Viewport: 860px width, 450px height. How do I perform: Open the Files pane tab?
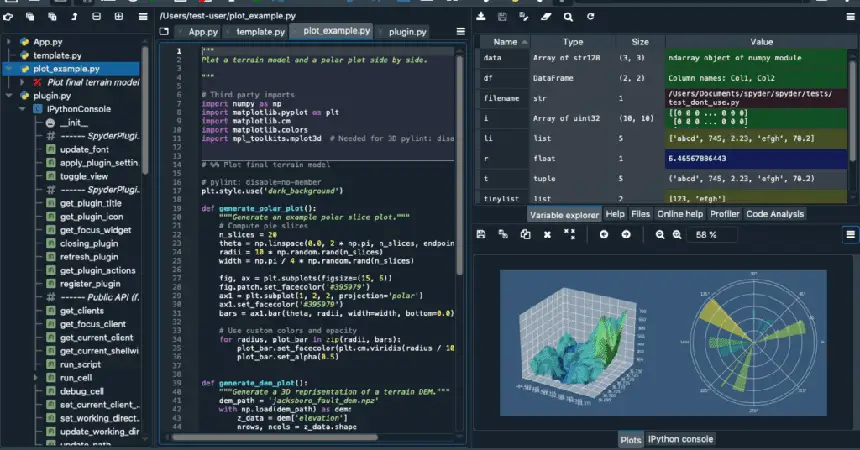(x=640, y=214)
